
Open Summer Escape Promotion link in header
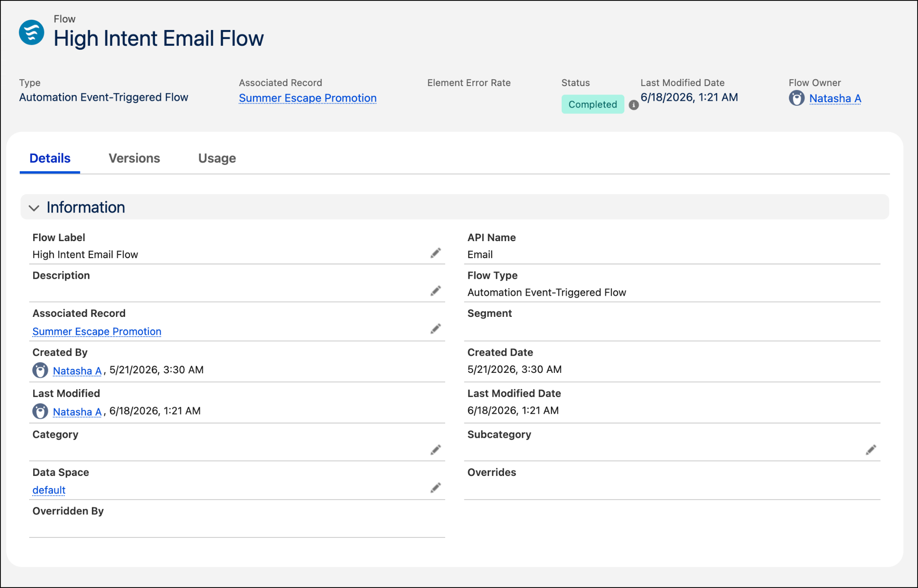(x=307, y=98)
